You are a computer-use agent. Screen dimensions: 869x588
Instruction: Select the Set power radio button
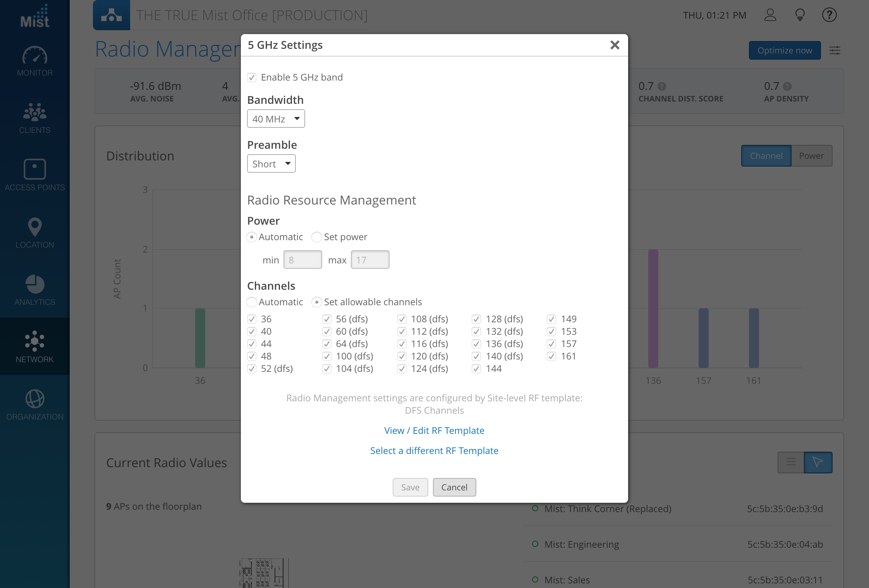click(x=317, y=237)
